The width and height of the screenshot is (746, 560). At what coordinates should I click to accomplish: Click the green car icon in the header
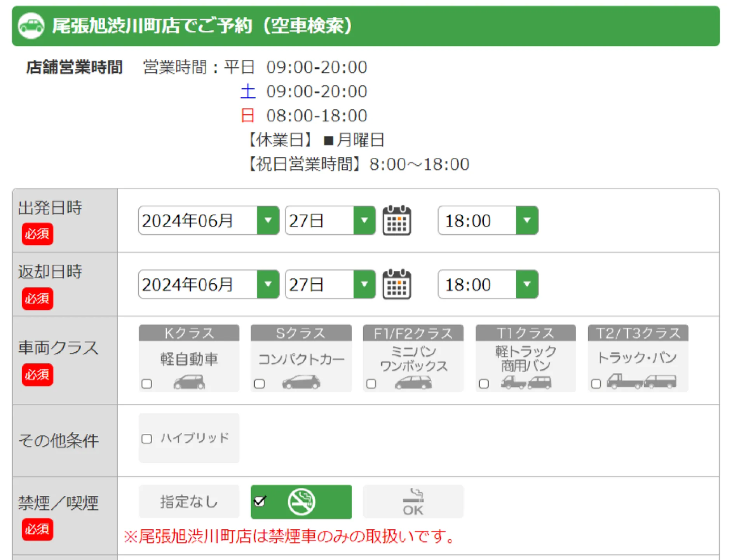pyautogui.click(x=31, y=26)
